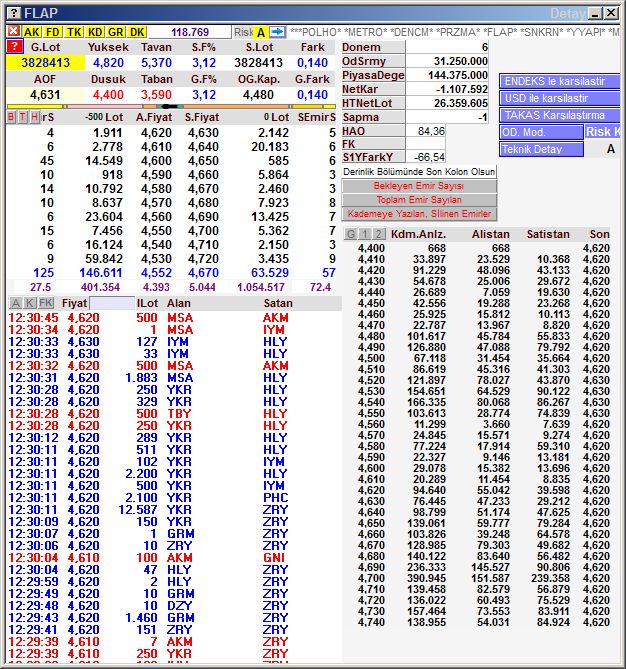
Task: Toggle the K filter in trades header
Action: pos(29,303)
